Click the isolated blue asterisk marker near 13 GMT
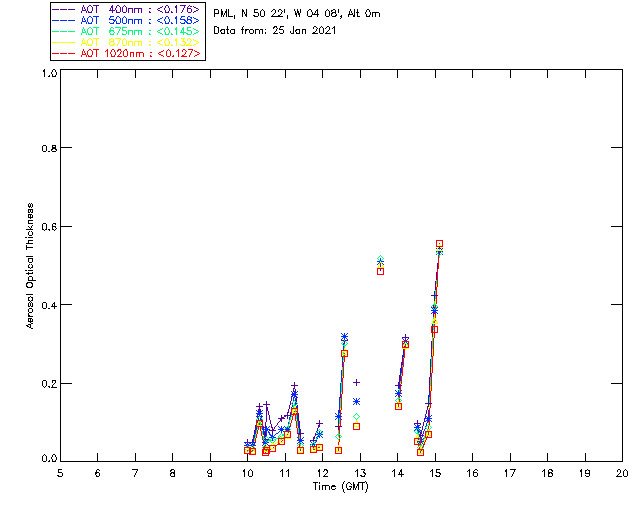 [x=356, y=401]
